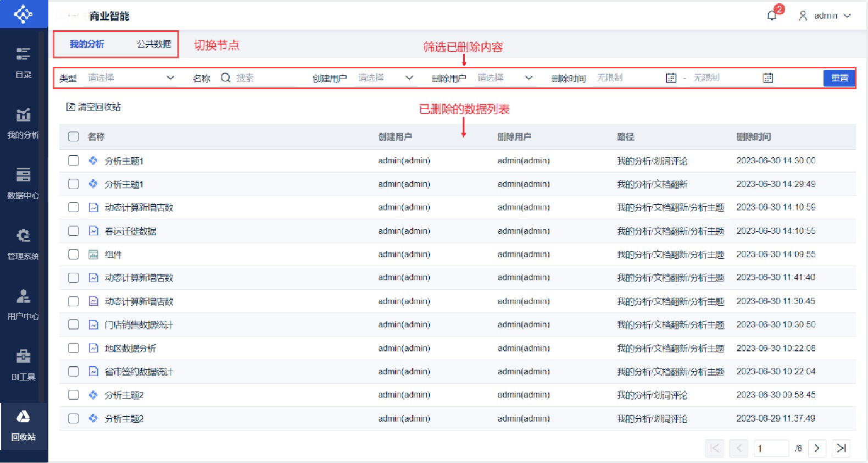The image size is (868, 463).
Task: Open the end date calendar picker icon
Action: point(768,78)
